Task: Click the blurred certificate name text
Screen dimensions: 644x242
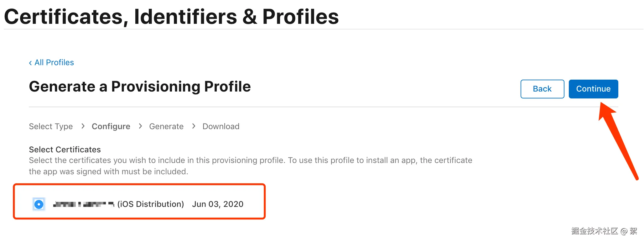Action: coord(83,204)
